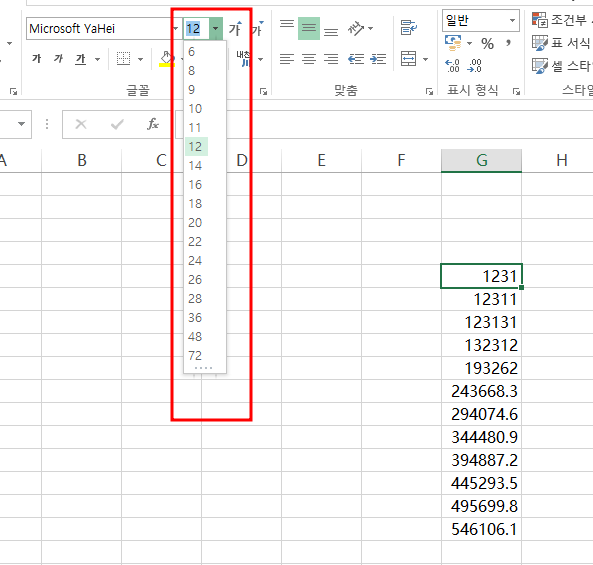Select cell containing 123131
593x565 pixels.
pyautogui.click(x=481, y=322)
